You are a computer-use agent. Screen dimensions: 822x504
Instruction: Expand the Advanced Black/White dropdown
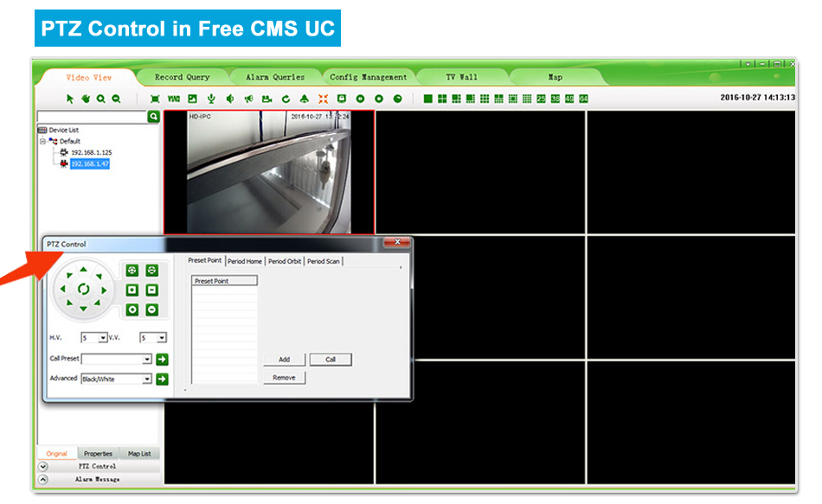pyautogui.click(x=147, y=380)
